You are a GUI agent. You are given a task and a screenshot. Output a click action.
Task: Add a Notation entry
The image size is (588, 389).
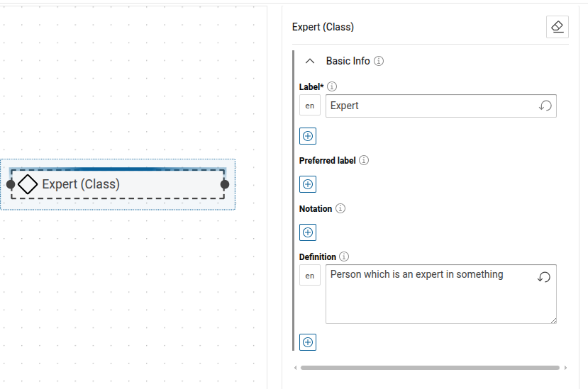point(308,232)
